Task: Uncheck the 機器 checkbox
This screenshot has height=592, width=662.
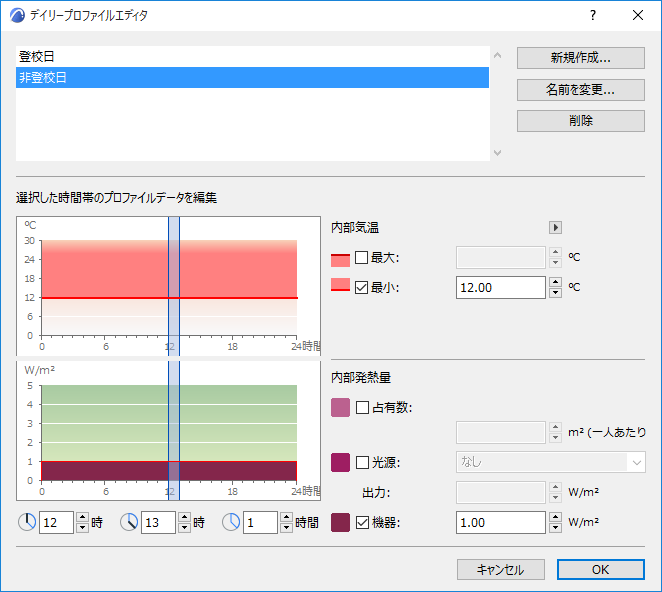Action: point(362,523)
